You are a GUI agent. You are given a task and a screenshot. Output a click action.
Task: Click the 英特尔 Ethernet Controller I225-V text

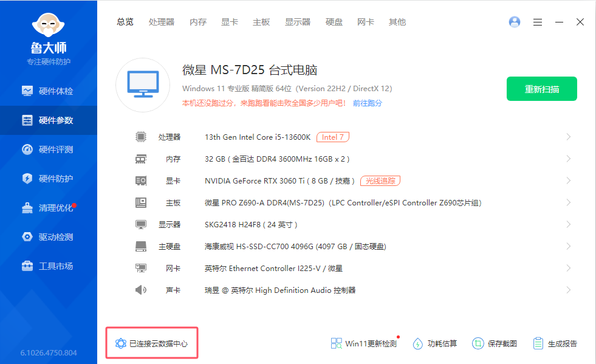[x=273, y=269]
